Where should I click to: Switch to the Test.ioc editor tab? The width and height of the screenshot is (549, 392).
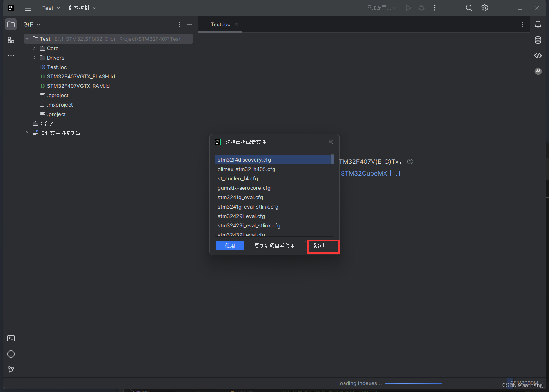220,24
